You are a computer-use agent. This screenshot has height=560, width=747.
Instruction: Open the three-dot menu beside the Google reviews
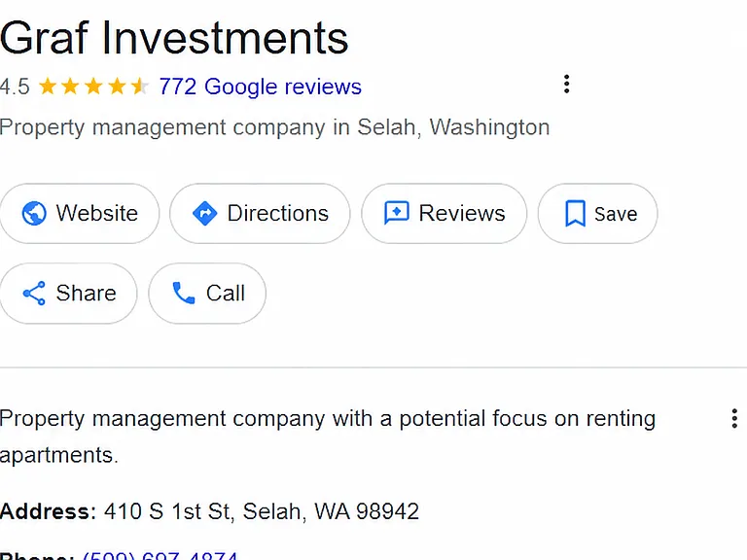(566, 85)
